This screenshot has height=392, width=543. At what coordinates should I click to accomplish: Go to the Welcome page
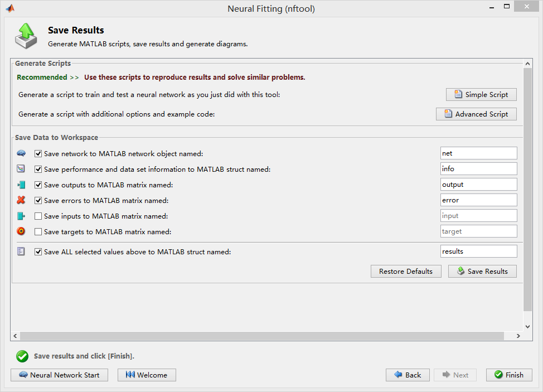147,375
